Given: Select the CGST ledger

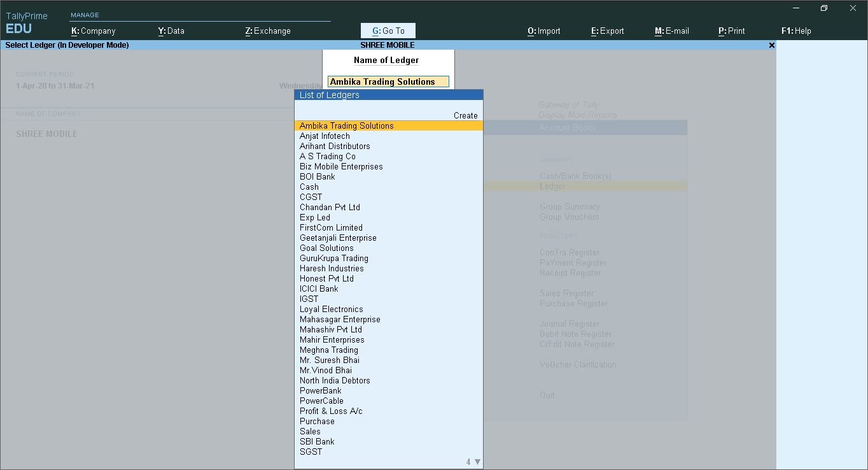Looking at the screenshot, I should point(311,197).
